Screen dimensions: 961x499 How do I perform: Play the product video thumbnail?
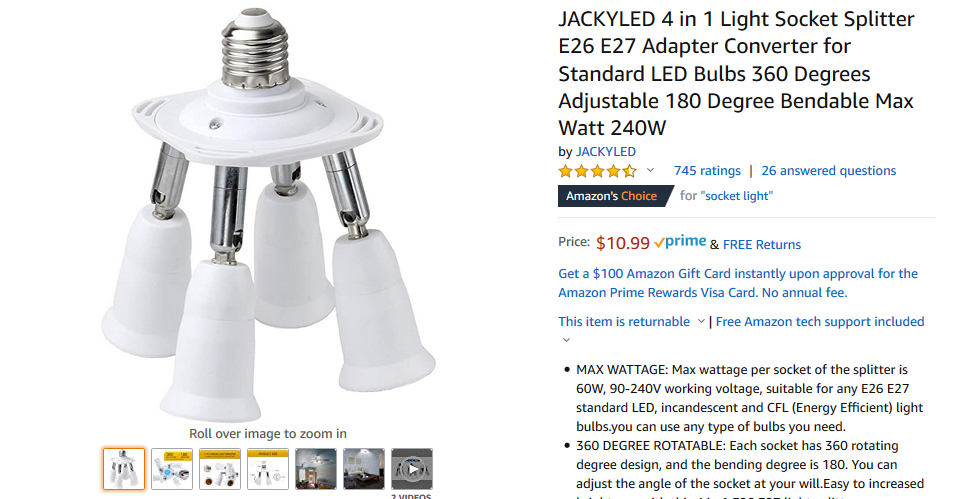click(412, 469)
